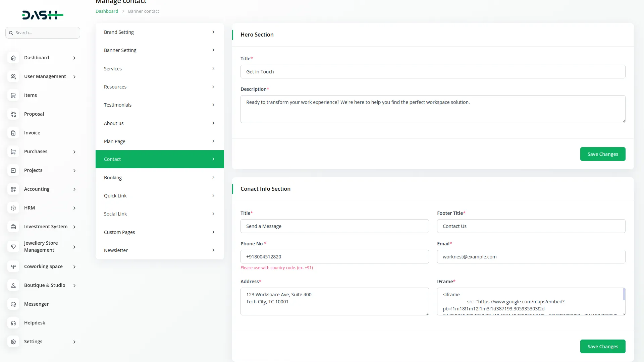This screenshot has width=644, height=362.
Task: Click the User Management people icon
Action: pyautogui.click(x=13, y=76)
